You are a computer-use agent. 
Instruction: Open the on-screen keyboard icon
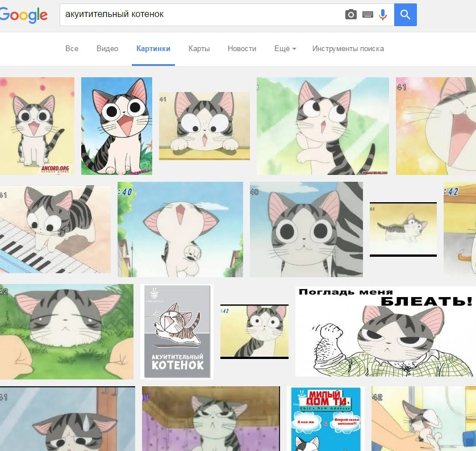coord(368,14)
